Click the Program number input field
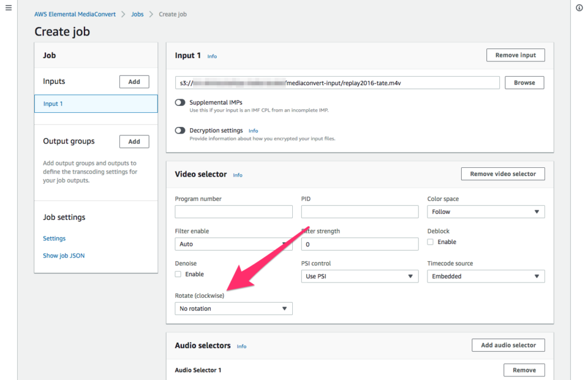 point(233,211)
